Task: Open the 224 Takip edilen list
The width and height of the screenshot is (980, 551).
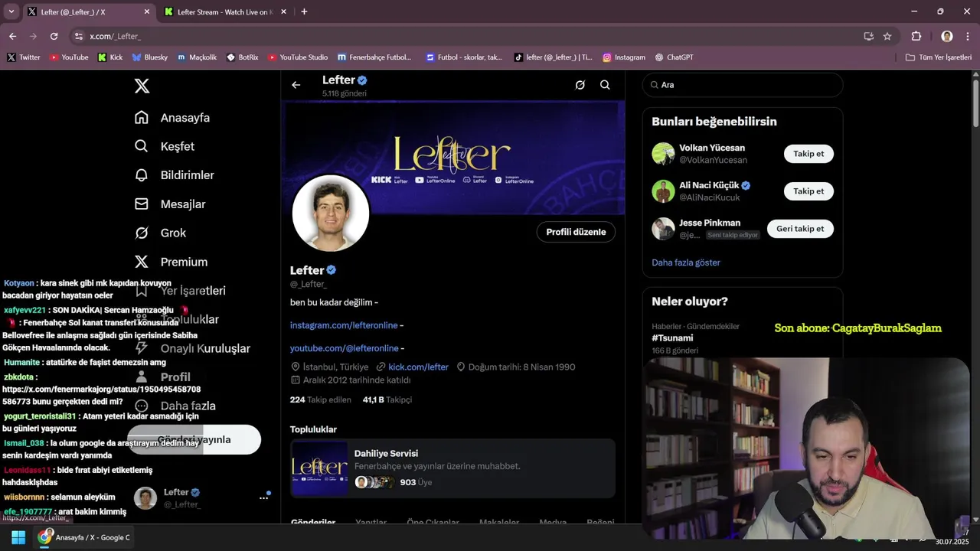Action: click(x=320, y=399)
